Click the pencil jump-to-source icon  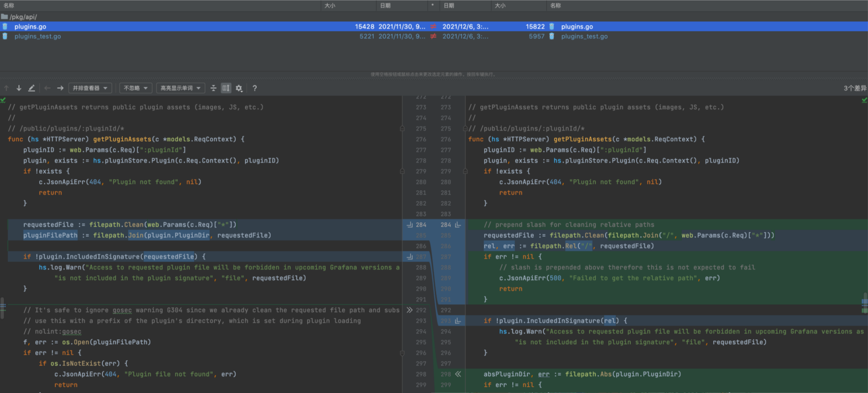coord(31,88)
